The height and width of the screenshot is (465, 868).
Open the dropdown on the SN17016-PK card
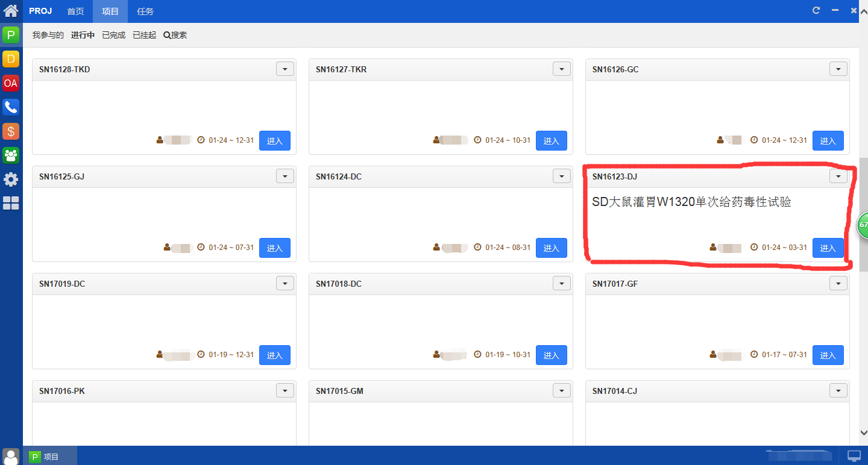(x=285, y=391)
